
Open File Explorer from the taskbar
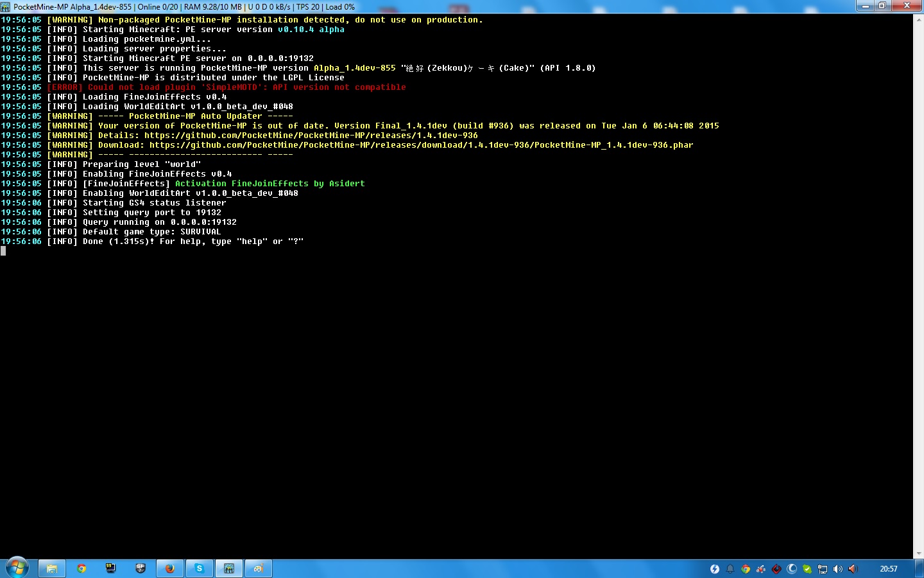(x=52, y=568)
